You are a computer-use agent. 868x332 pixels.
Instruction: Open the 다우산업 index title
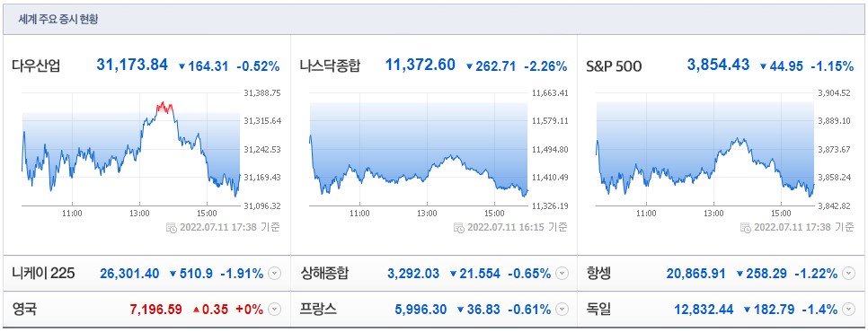[36, 66]
